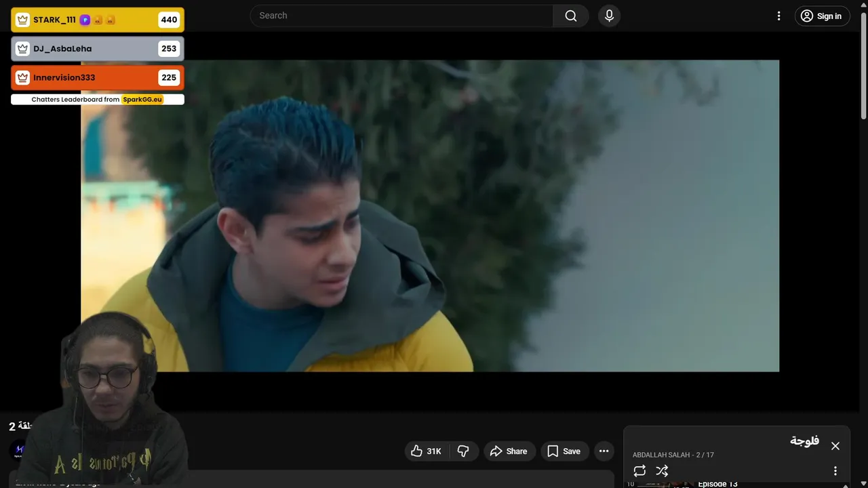
Task: Click the magnifier search button
Action: tap(570, 16)
